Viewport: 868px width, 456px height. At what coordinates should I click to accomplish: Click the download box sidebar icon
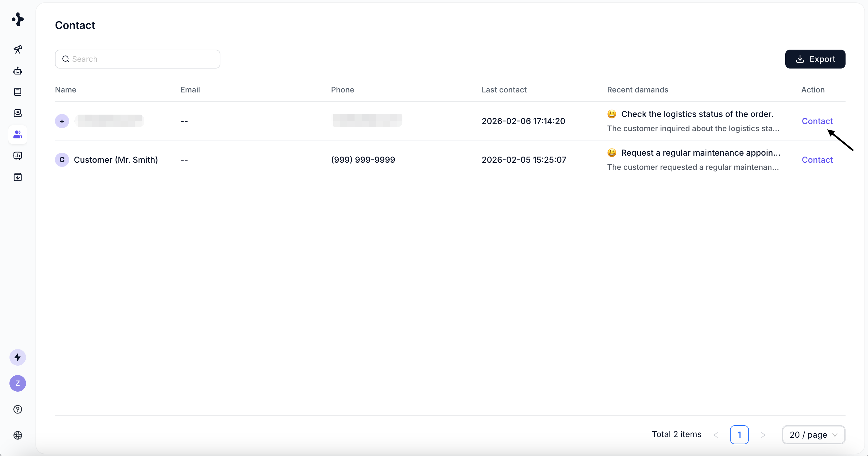click(x=17, y=177)
